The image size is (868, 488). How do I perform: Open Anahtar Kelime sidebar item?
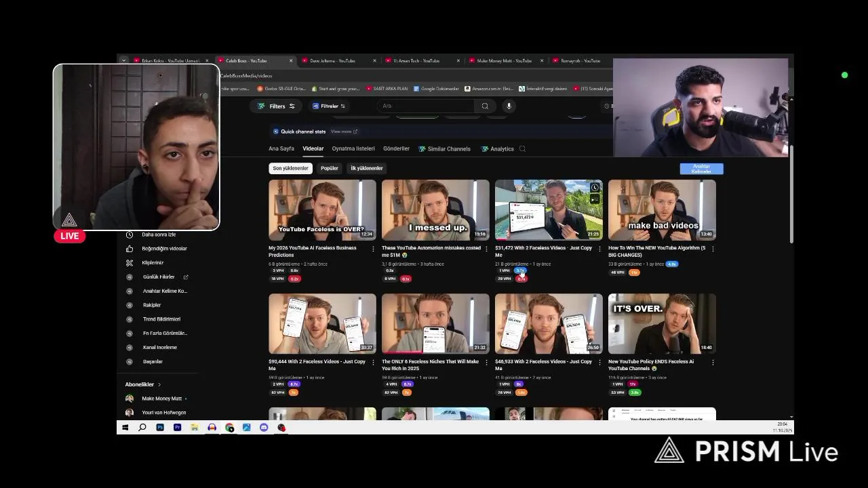[158, 291]
